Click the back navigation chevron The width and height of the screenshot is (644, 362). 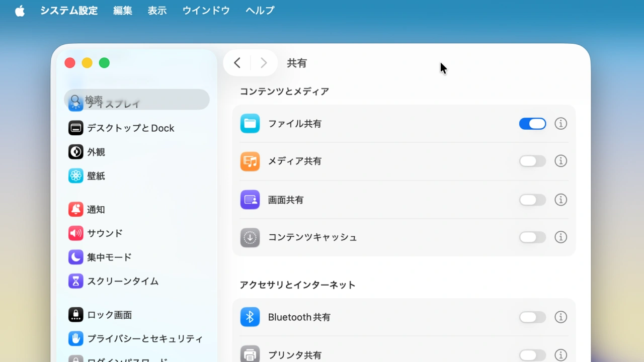click(x=237, y=62)
